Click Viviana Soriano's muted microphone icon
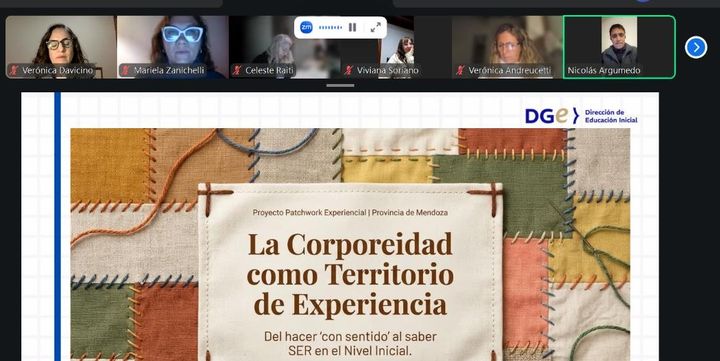This screenshot has height=361, width=720. (x=349, y=70)
